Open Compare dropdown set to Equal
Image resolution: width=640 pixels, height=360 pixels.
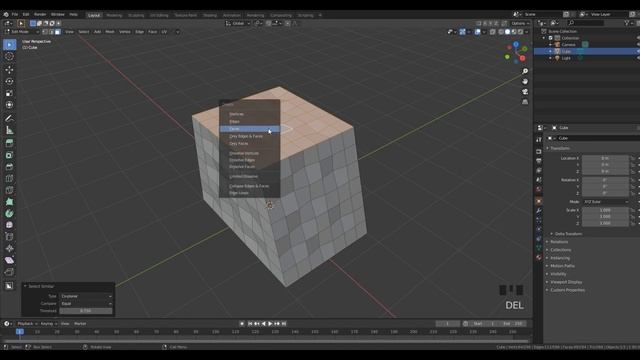point(86,304)
